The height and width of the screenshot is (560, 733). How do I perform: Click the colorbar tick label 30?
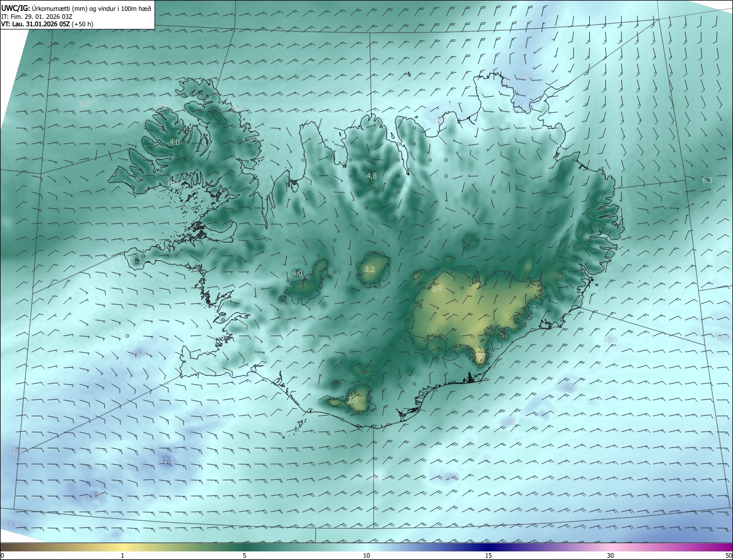[x=610, y=556]
